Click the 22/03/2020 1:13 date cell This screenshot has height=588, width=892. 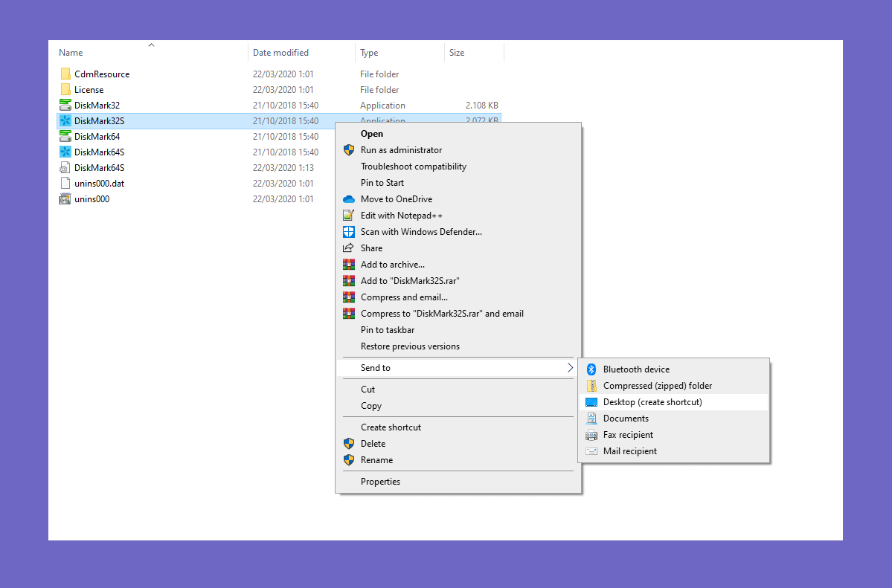coord(283,168)
